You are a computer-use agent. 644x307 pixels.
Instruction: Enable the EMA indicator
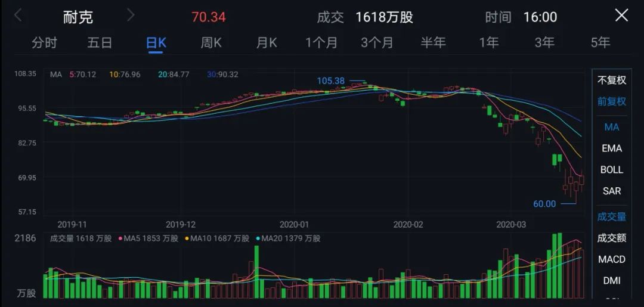612,148
